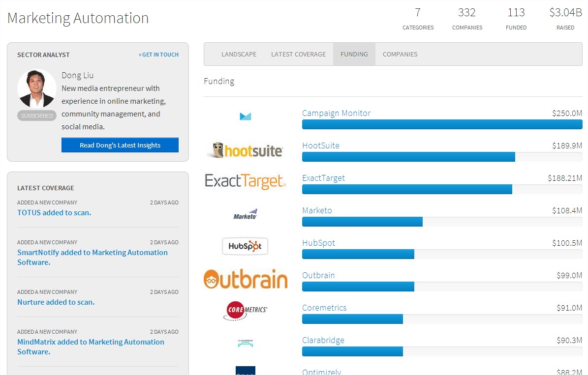The width and height of the screenshot is (588, 375).
Task: Open the Coremetrics company name link
Action: (x=324, y=308)
